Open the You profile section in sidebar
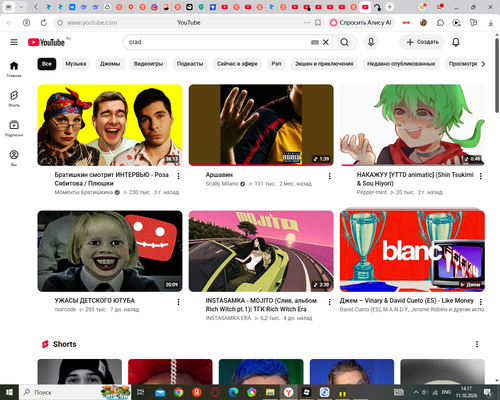Screen dimensions: 500x400 point(14,158)
